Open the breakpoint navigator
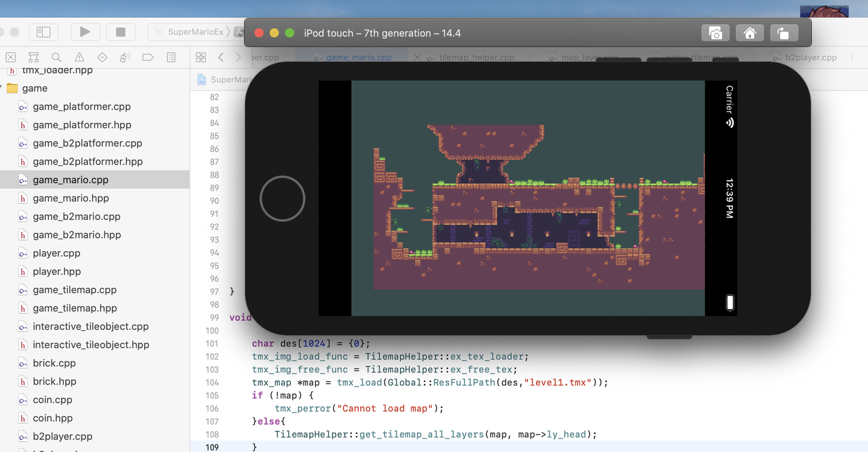The image size is (868, 452). click(148, 57)
